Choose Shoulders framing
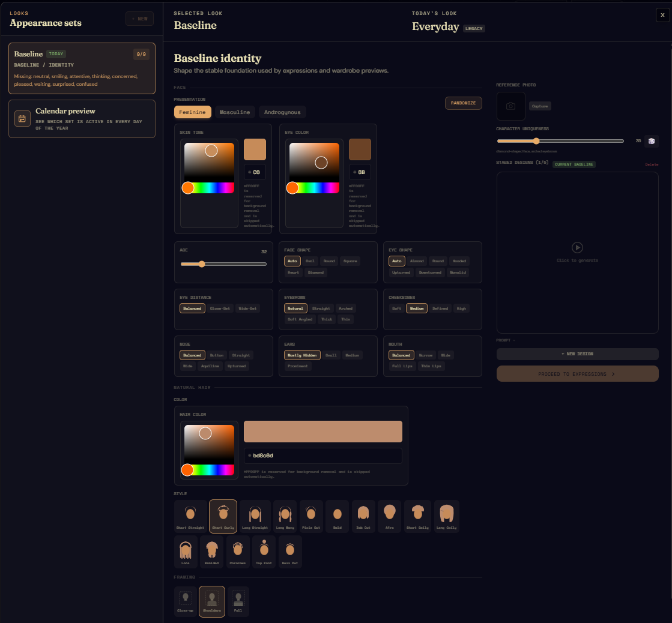 (212, 601)
